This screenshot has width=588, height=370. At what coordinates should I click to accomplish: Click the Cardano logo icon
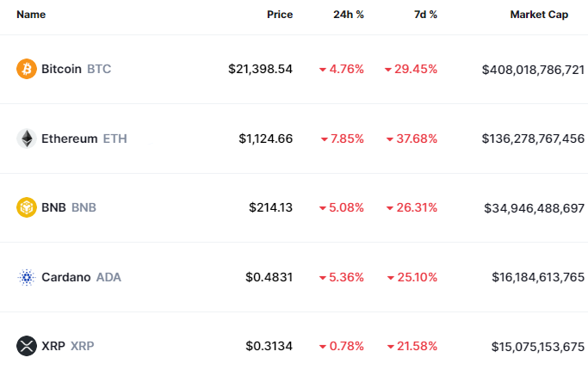(x=27, y=277)
